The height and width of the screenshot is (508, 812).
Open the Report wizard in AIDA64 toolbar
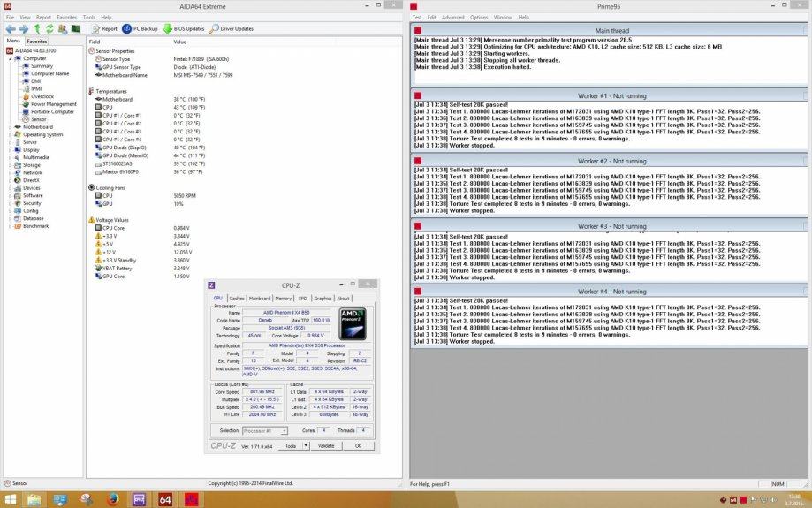104,29
